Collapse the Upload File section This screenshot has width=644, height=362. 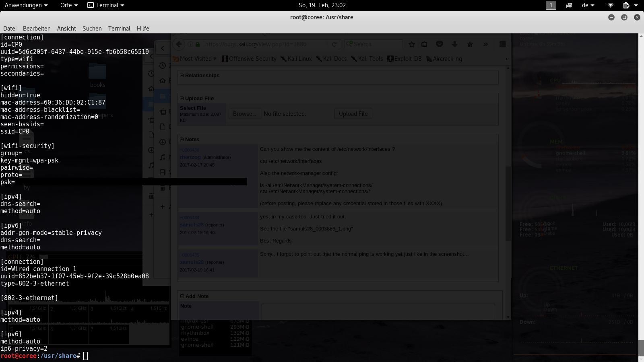(182, 99)
